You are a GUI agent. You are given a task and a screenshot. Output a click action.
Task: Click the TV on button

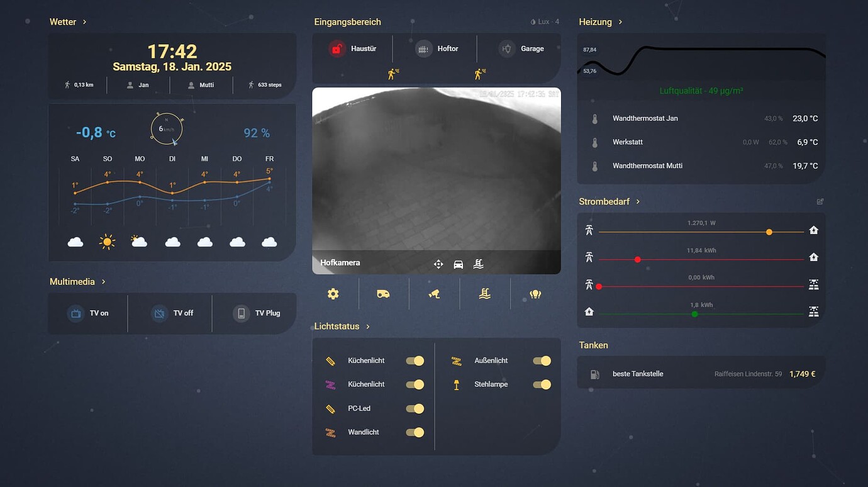(88, 313)
